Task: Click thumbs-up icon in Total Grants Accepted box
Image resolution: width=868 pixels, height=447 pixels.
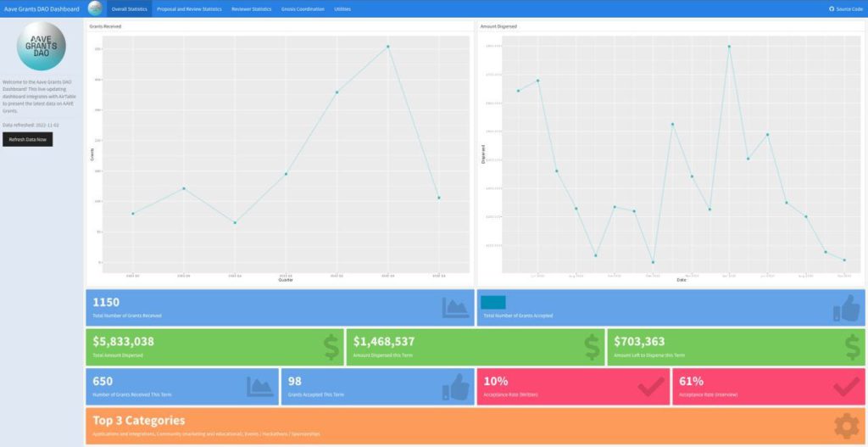Action: pos(847,308)
